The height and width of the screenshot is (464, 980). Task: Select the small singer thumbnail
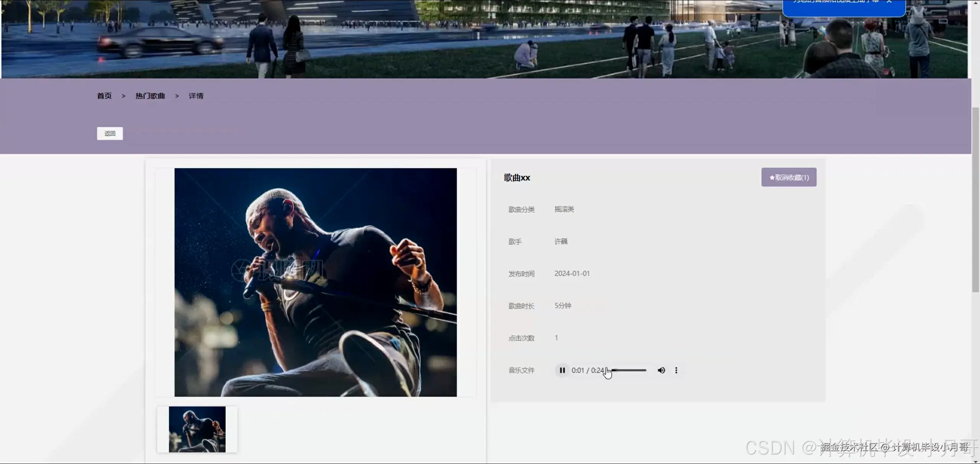197,429
